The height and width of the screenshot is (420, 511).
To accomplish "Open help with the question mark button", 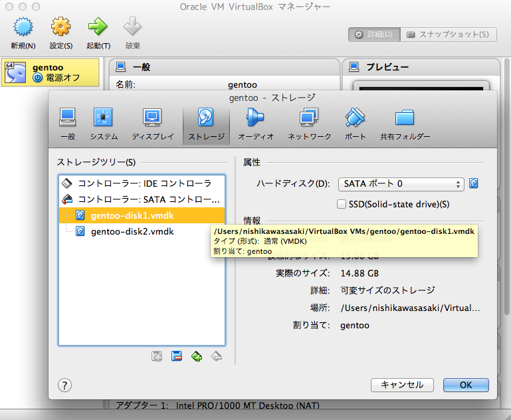I will pos(64,385).
